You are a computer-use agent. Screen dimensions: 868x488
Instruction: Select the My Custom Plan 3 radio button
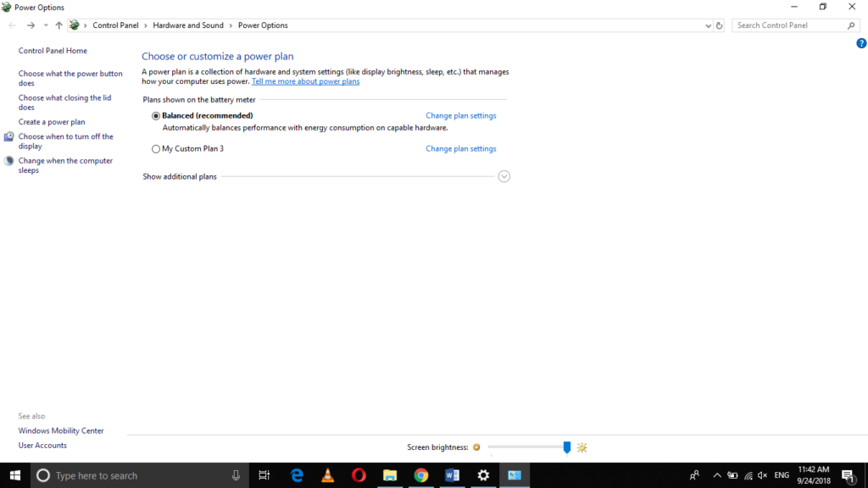point(155,148)
